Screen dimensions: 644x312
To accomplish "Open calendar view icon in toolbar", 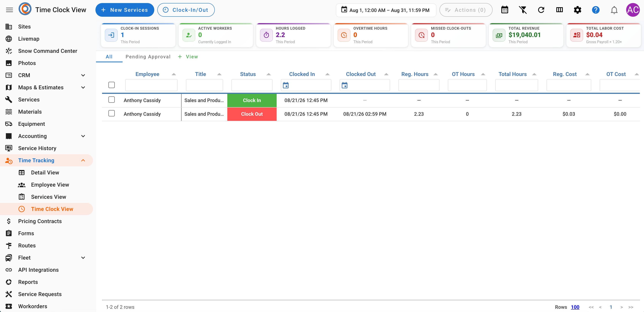I will pyautogui.click(x=505, y=10).
